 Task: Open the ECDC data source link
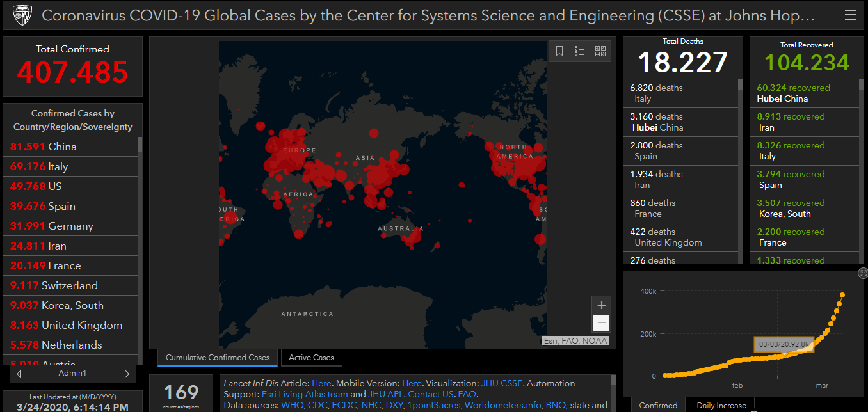tap(345, 405)
